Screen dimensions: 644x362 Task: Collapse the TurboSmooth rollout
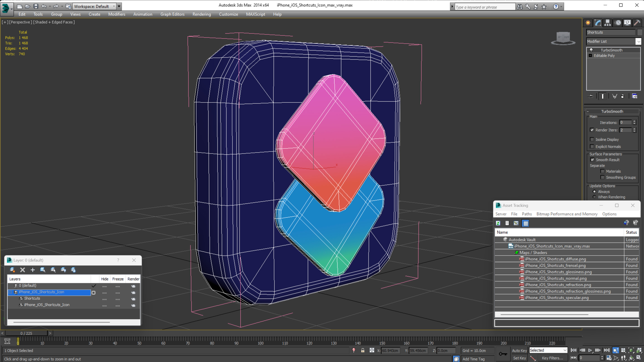[588, 111]
